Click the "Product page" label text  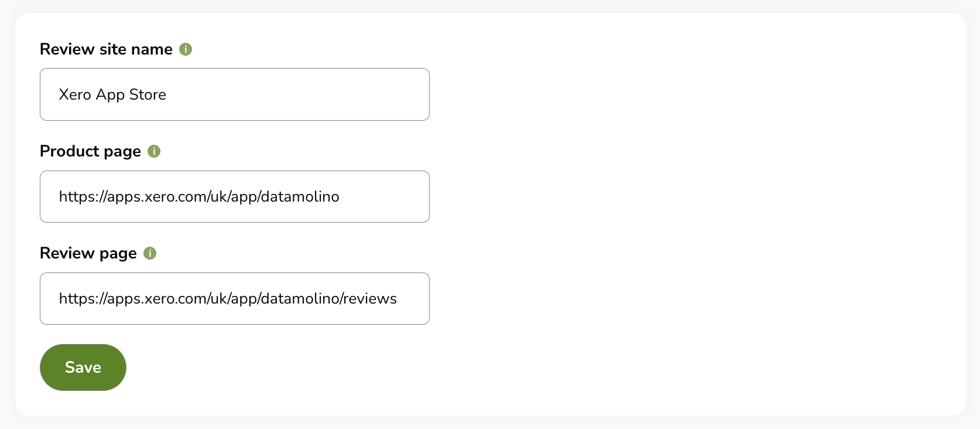[x=90, y=151]
